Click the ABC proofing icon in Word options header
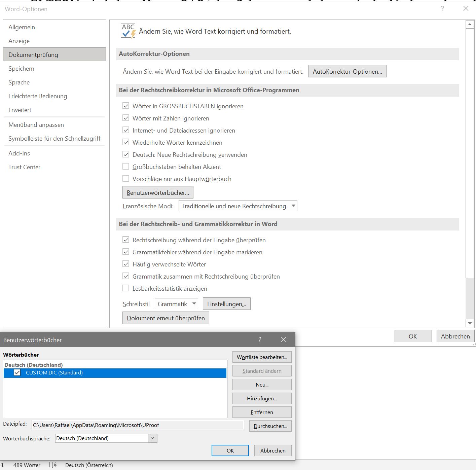476x470 pixels. tap(128, 31)
